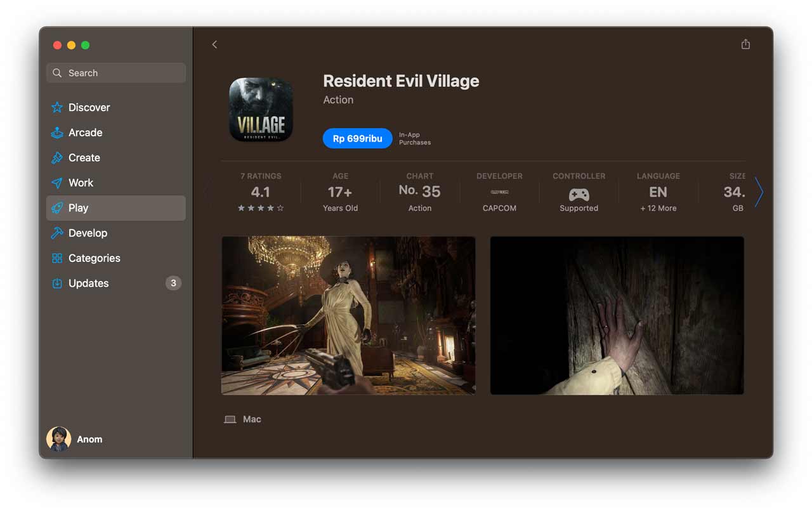Click the Updates badge showing 3
The height and width of the screenshot is (510, 812).
point(173,283)
